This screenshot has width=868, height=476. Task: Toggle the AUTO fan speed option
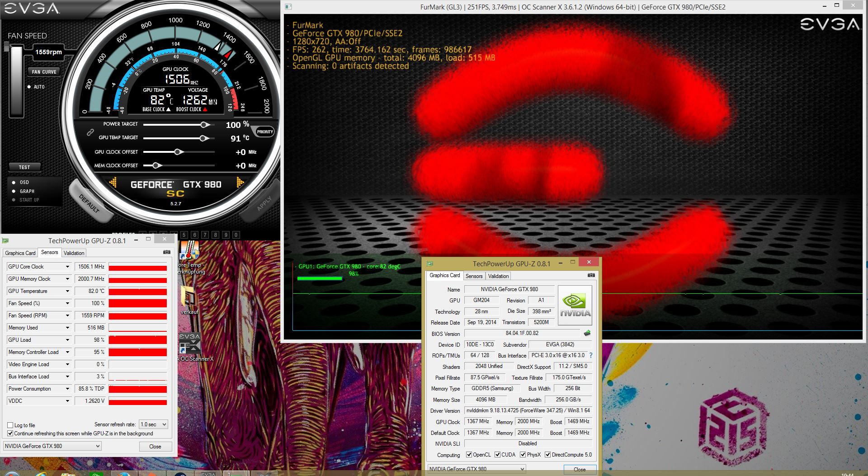pos(29,87)
